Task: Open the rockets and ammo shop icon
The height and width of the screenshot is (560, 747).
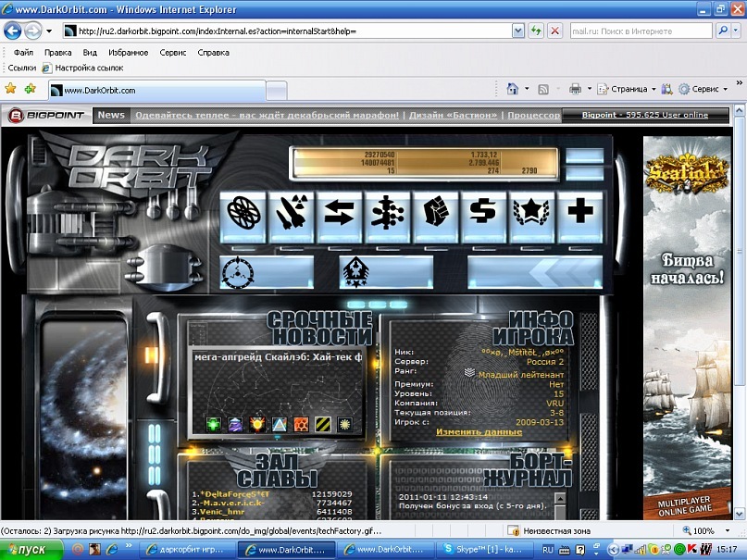Action: click(x=292, y=213)
